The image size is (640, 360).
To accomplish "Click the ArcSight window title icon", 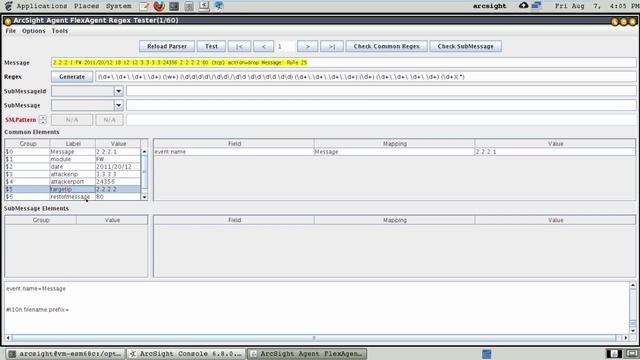I will tap(7, 21).
